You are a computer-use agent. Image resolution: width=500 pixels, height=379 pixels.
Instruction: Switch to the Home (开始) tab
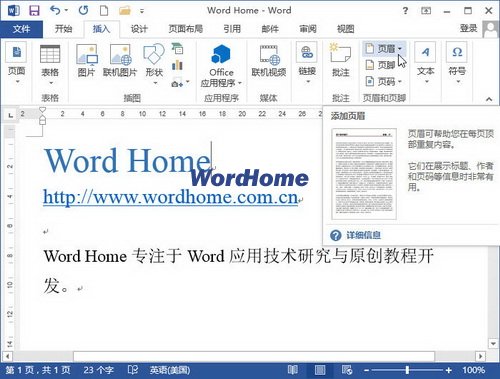63,29
